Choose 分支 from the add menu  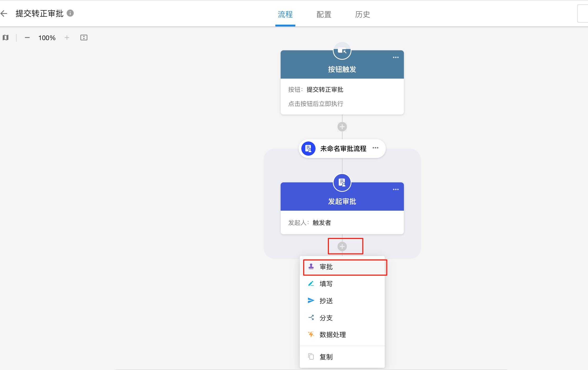coord(342,318)
